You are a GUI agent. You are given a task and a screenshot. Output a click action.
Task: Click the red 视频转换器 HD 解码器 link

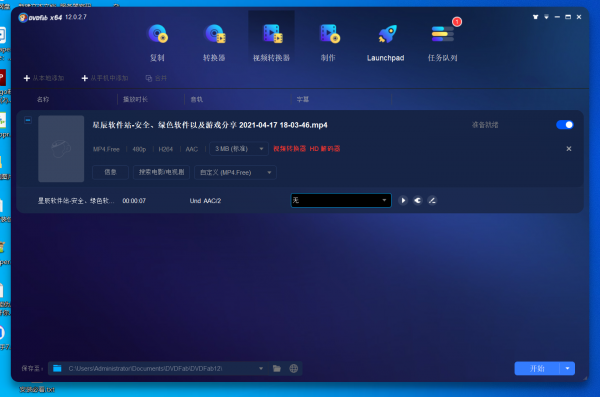[x=307, y=149]
